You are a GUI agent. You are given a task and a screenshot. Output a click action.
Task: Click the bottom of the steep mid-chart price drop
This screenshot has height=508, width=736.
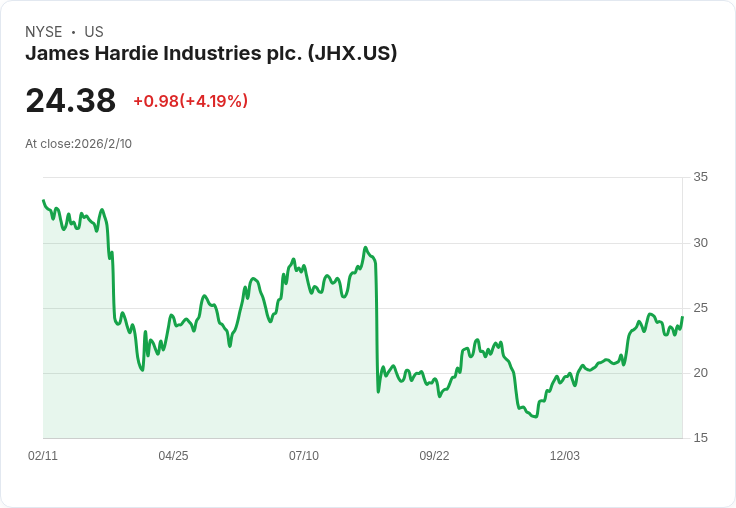tap(378, 390)
